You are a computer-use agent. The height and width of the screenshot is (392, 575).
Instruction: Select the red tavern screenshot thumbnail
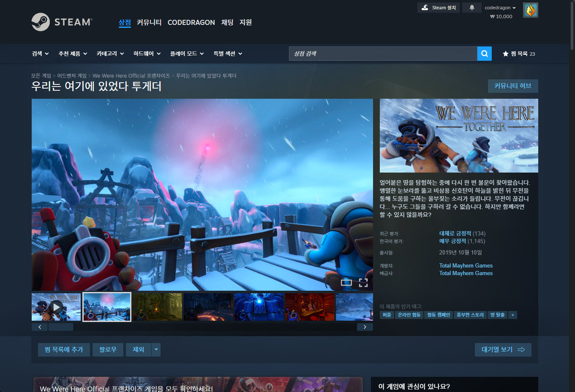click(310, 307)
